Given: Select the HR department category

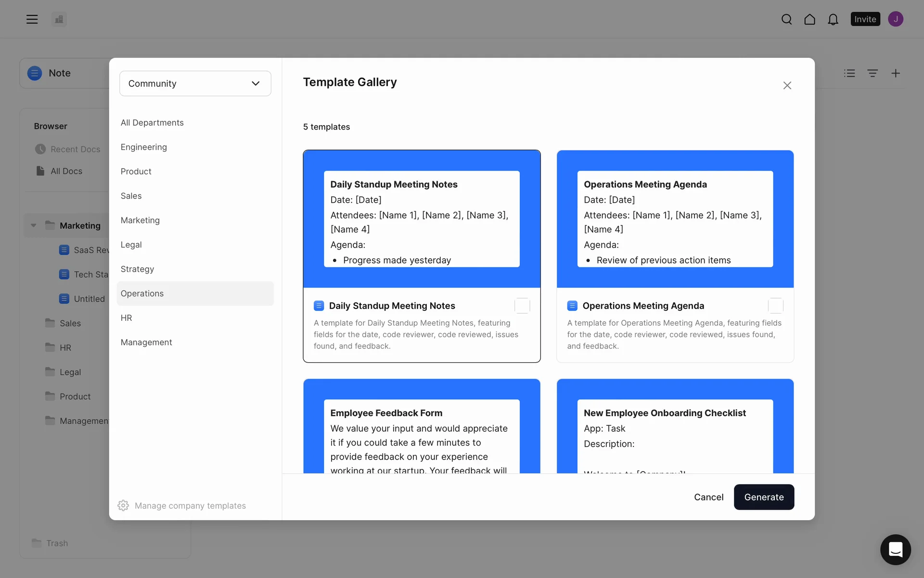Looking at the screenshot, I should [126, 318].
